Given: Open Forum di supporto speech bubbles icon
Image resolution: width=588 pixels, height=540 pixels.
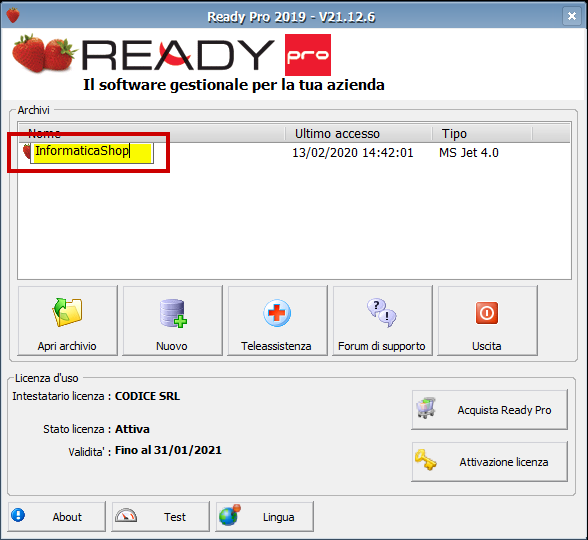Looking at the screenshot, I should (x=382, y=313).
